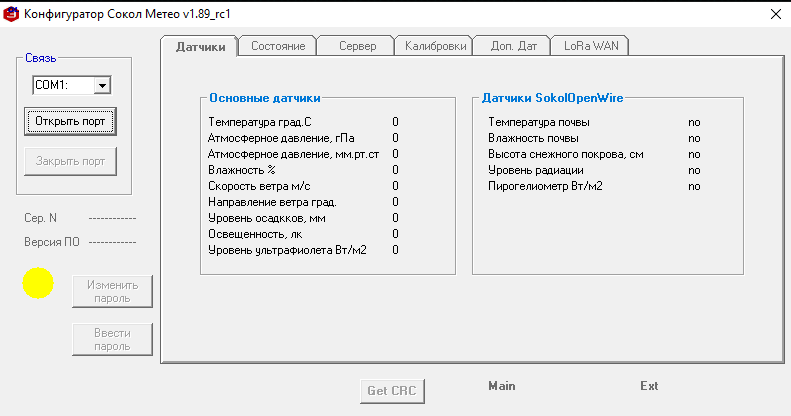Click the Уровень радиации label
Image resolution: width=791 pixels, height=416 pixels.
pos(536,170)
